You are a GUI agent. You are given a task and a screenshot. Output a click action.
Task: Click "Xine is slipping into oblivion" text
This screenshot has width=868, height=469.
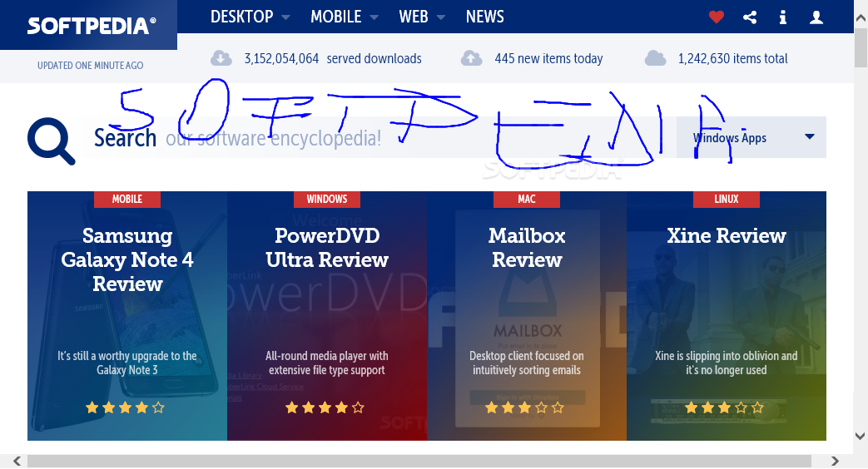727,363
